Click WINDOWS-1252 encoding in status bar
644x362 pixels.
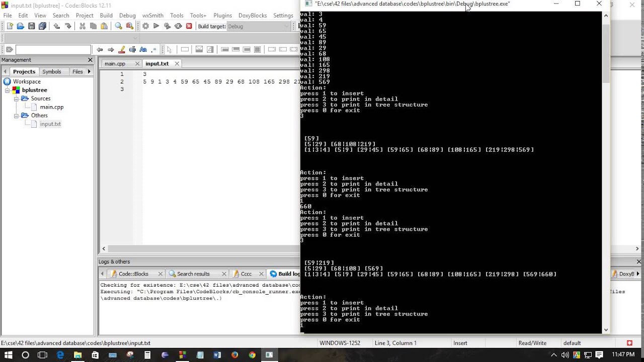340,343
